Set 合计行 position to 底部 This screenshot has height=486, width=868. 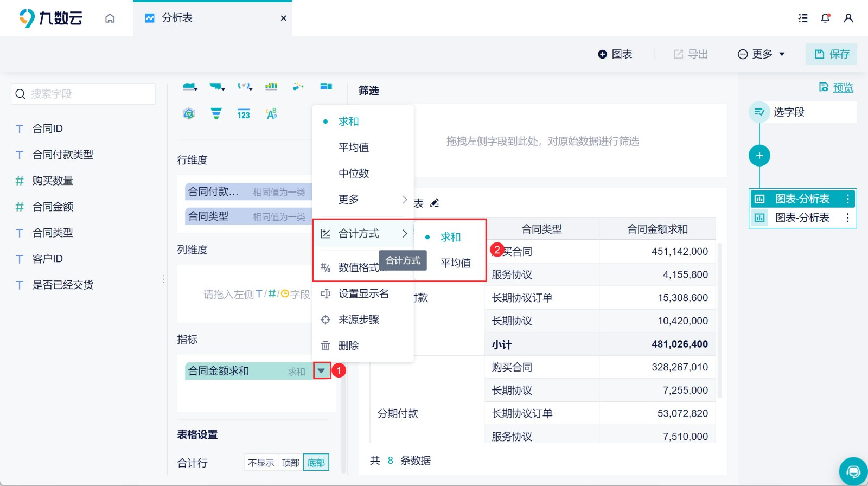pyautogui.click(x=316, y=463)
